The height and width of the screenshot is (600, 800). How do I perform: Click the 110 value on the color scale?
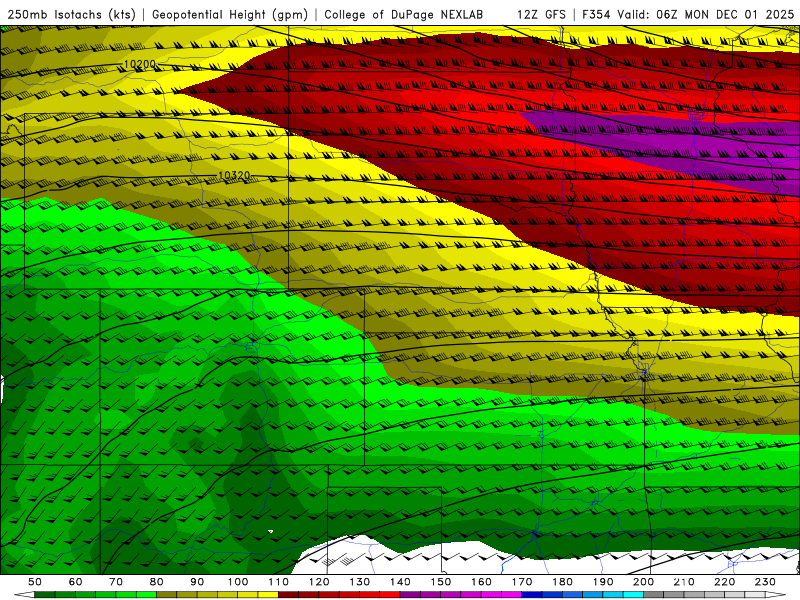279,582
